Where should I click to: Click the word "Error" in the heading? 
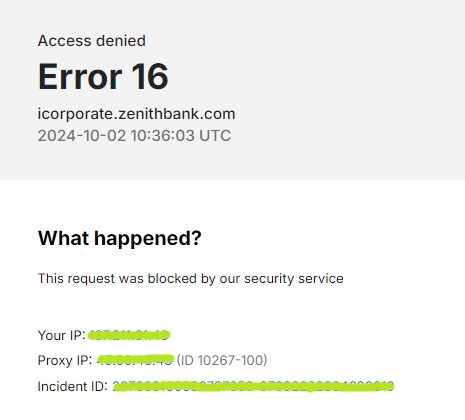[80, 77]
